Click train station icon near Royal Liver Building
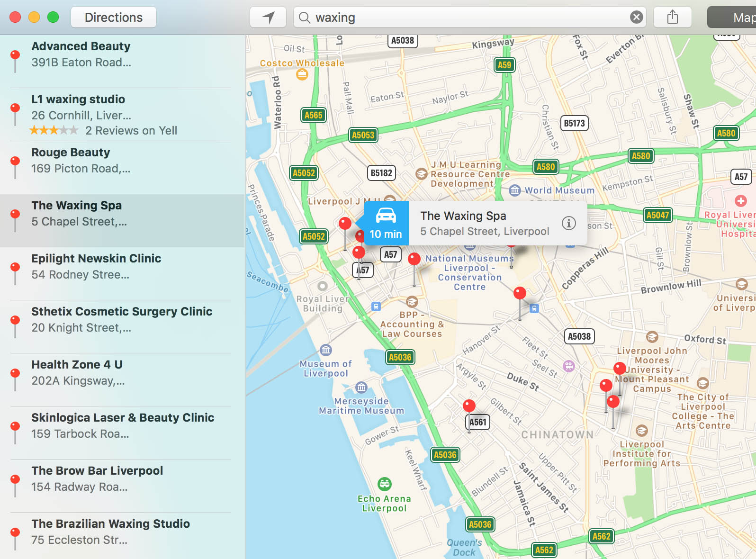The height and width of the screenshot is (559, 756). point(376,307)
